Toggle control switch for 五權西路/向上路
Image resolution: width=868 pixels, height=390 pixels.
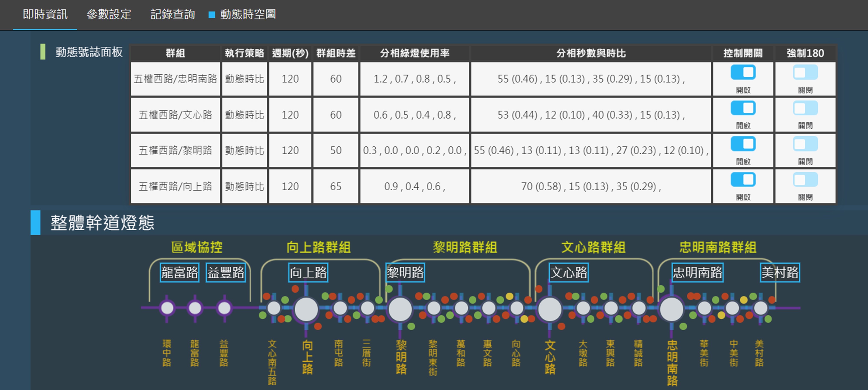tap(743, 180)
